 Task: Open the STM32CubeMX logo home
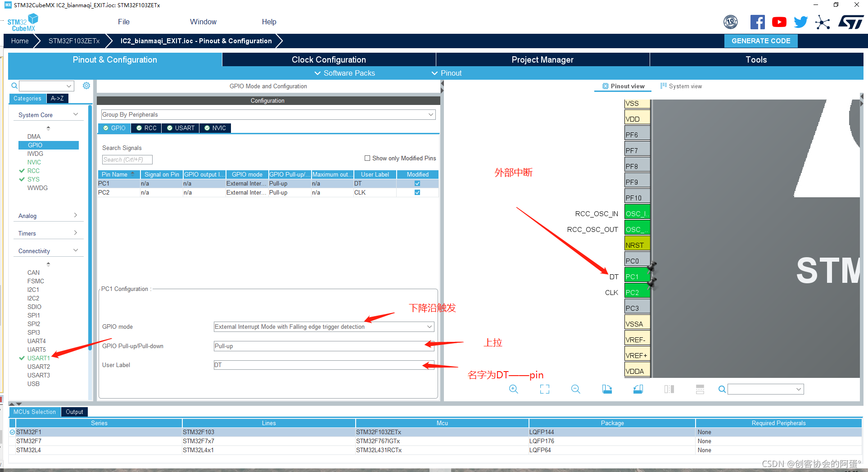tap(23, 23)
